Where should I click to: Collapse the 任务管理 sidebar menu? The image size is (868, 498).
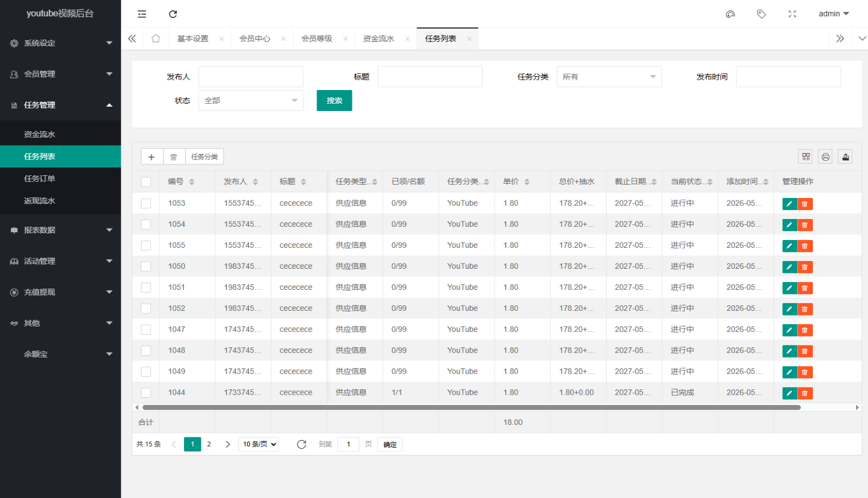pyautogui.click(x=61, y=105)
